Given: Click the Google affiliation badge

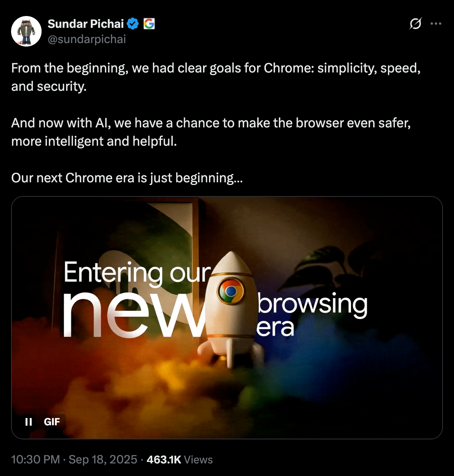Looking at the screenshot, I should pos(149,24).
